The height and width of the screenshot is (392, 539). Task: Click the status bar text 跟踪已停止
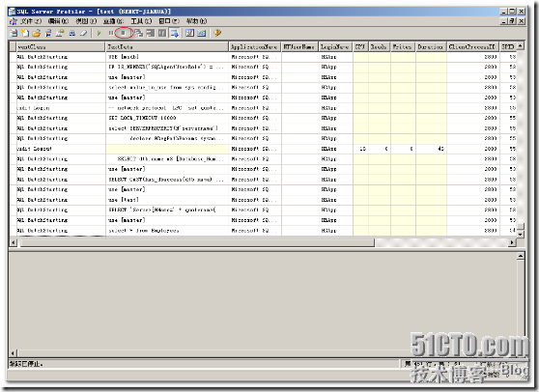(26, 363)
